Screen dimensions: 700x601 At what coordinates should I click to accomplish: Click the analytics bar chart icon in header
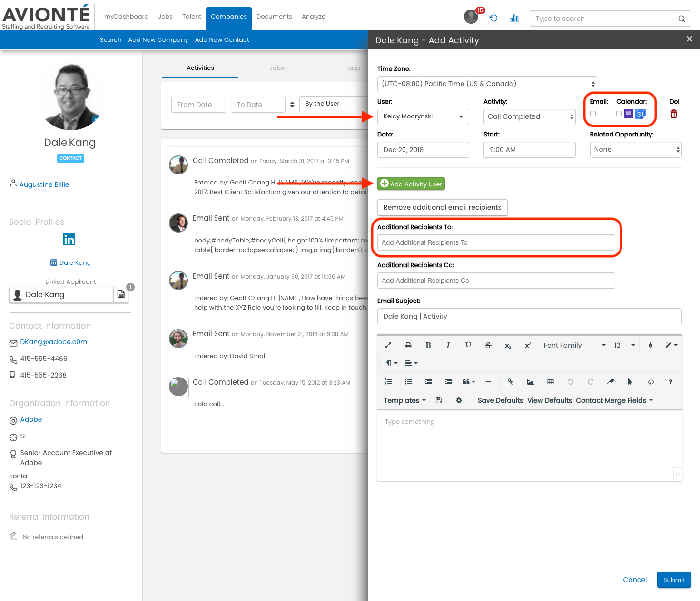click(x=514, y=19)
